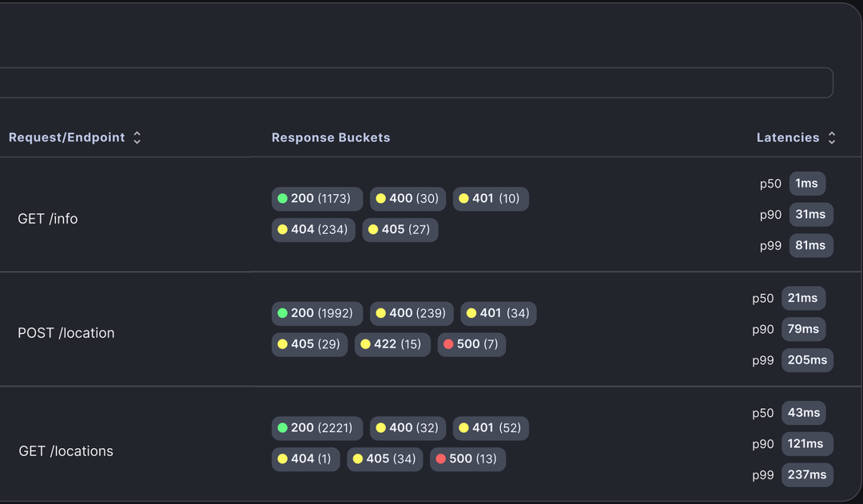Click the p99 205ms latency badge
Screen dimensions: 863x504
pos(807,360)
